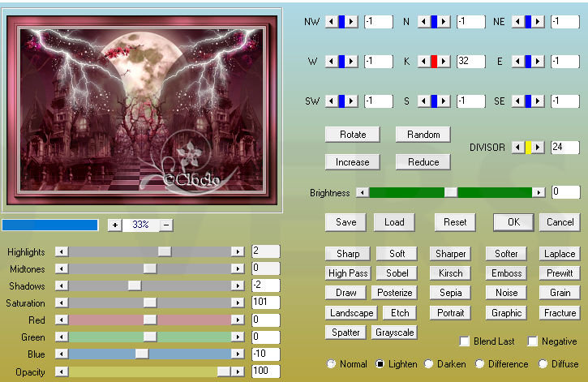Click Red slider left arrow

(x=62, y=320)
